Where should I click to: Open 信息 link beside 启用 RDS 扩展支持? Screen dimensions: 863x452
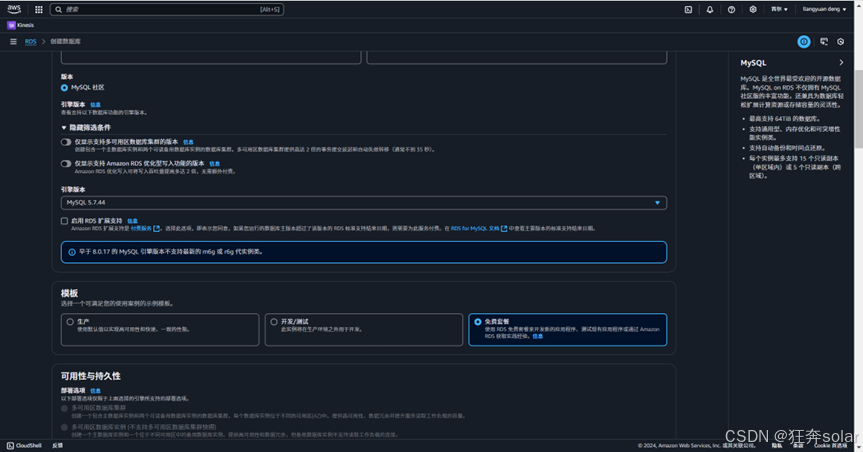coord(133,221)
